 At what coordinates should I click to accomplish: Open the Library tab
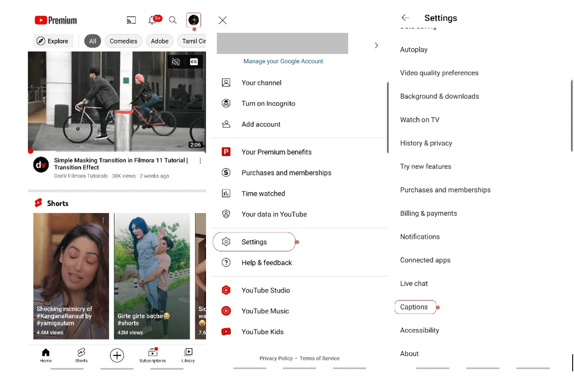[x=188, y=355]
